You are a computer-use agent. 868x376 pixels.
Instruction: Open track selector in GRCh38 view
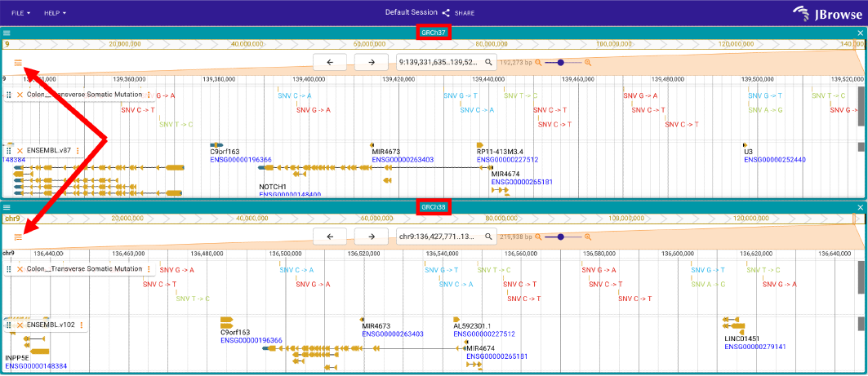point(18,237)
